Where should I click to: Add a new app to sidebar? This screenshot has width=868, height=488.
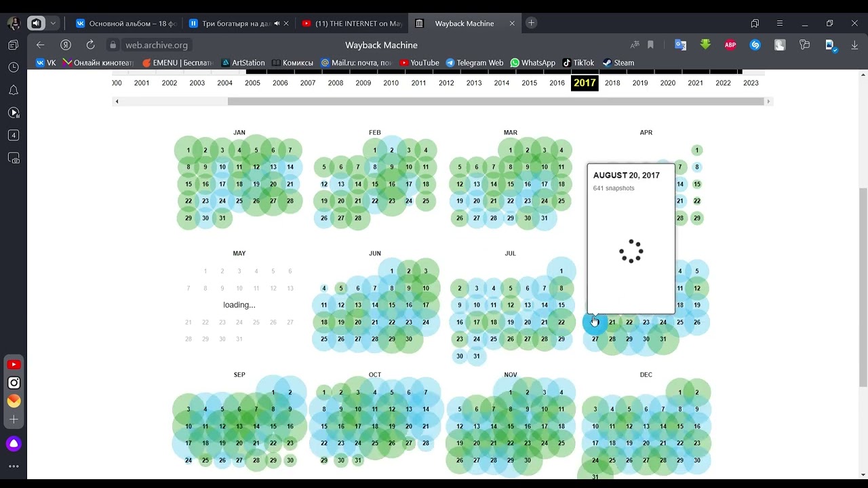tap(14, 420)
